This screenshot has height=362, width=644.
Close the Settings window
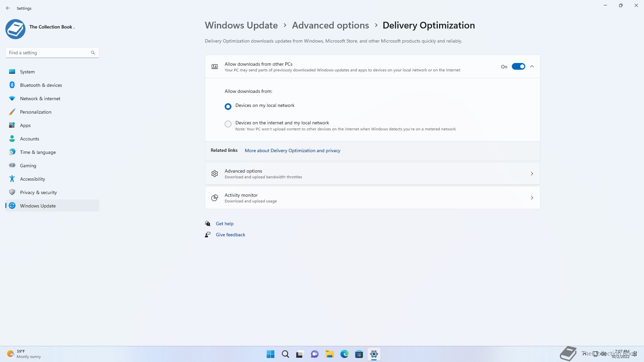pyautogui.click(x=636, y=5)
